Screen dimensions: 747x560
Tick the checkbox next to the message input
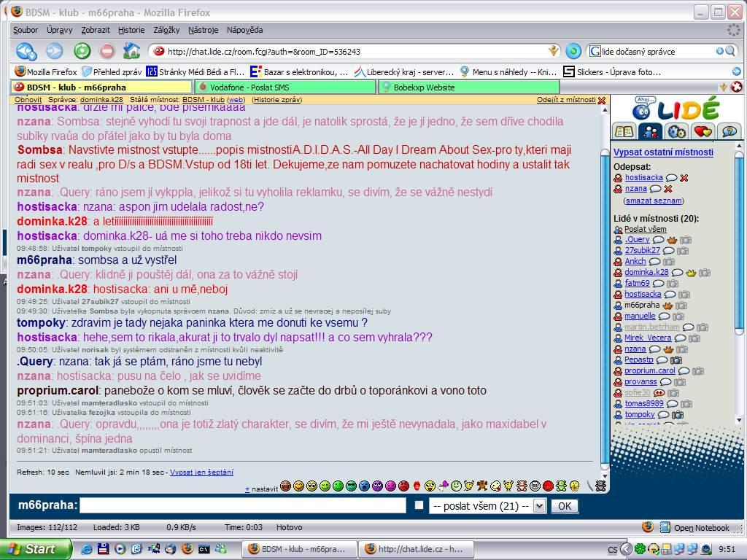[x=419, y=505]
